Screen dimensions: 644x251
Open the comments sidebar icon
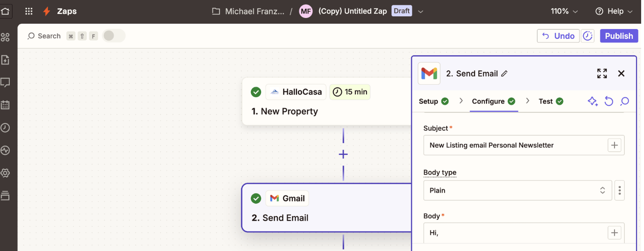pos(5,83)
